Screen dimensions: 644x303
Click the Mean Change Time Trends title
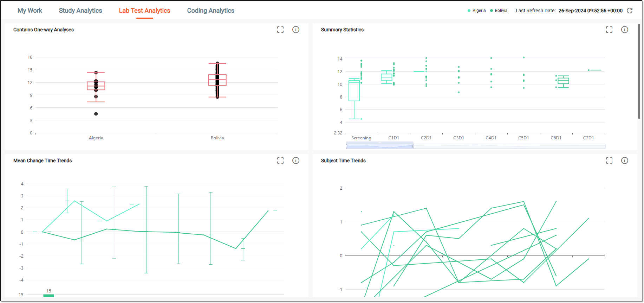coord(43,160)
